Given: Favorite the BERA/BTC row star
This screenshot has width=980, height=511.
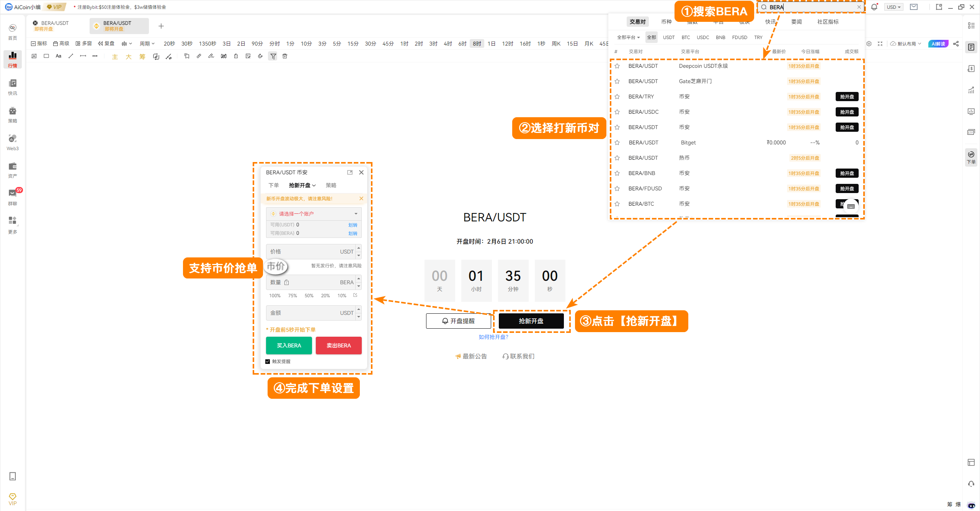Looking at the screenshot, I should tap(617, 204).
